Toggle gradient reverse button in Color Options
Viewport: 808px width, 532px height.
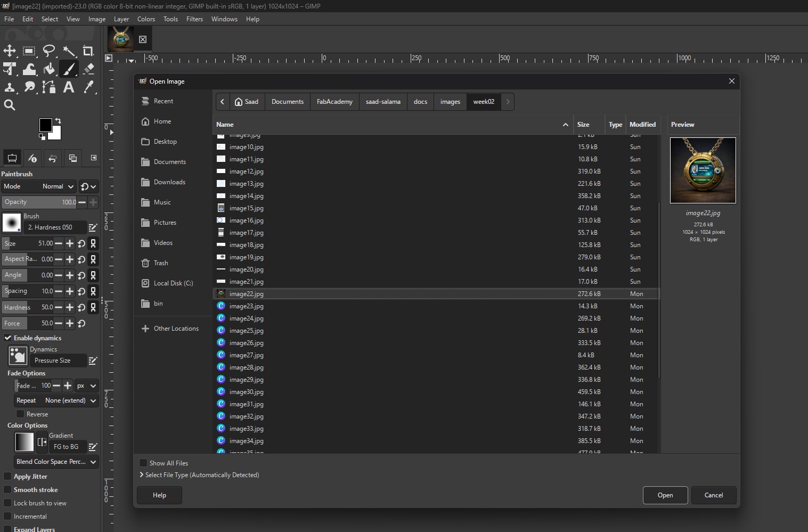click(42, 442)
